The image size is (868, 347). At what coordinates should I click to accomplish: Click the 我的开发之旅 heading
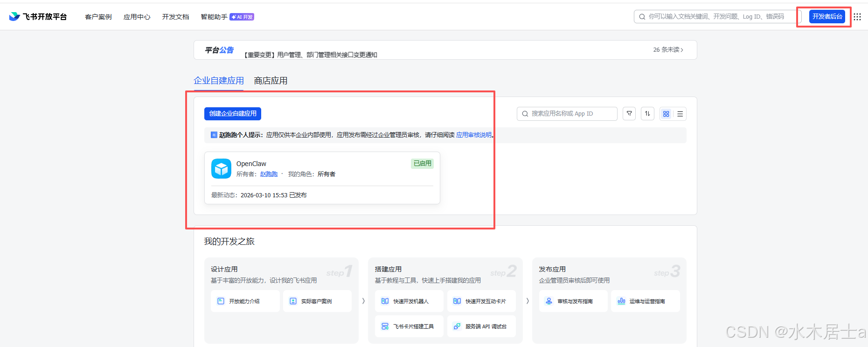[x=229, y=241]
